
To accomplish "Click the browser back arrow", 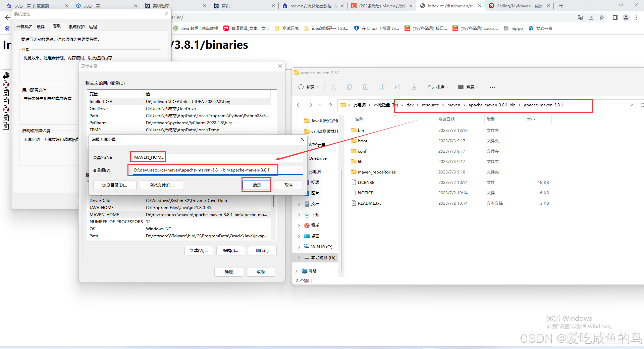I will pos(7,17).
